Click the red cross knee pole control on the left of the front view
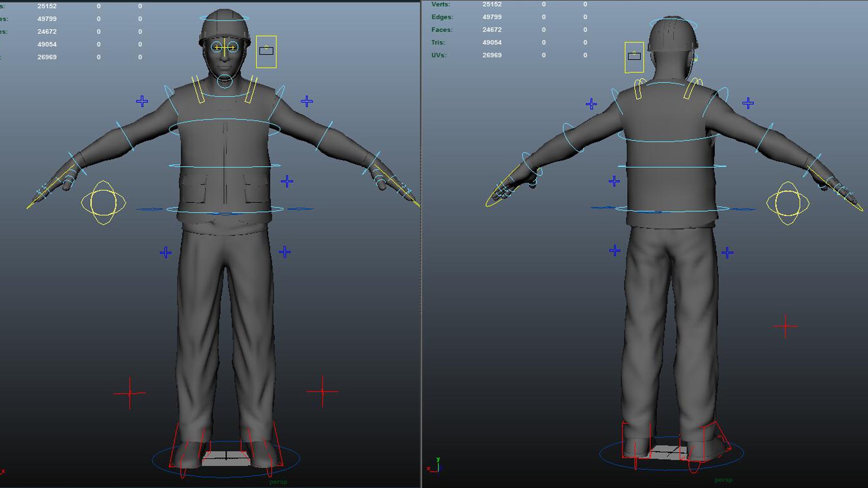Viewport: 868px width, 488px height. (130, 393)
